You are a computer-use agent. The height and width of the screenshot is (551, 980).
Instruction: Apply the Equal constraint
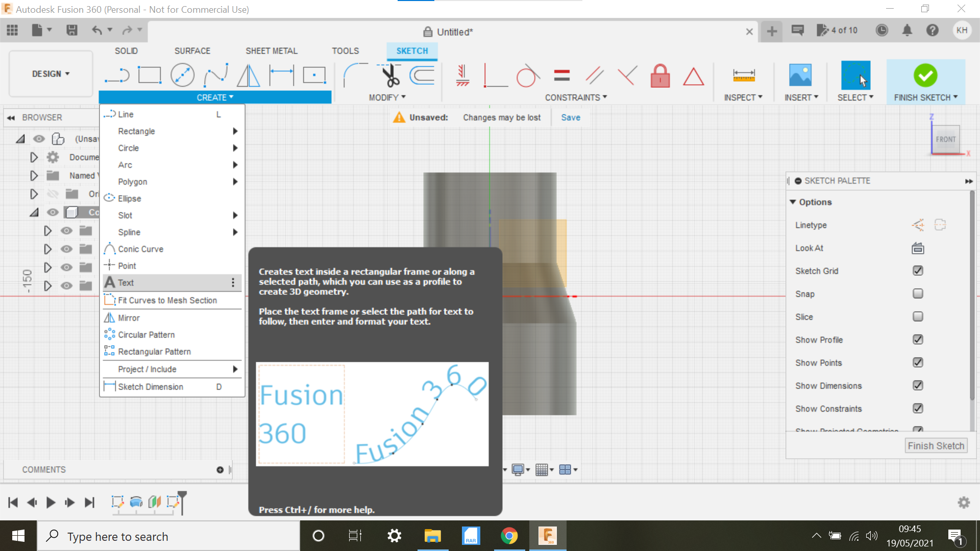tap(561, 76)
